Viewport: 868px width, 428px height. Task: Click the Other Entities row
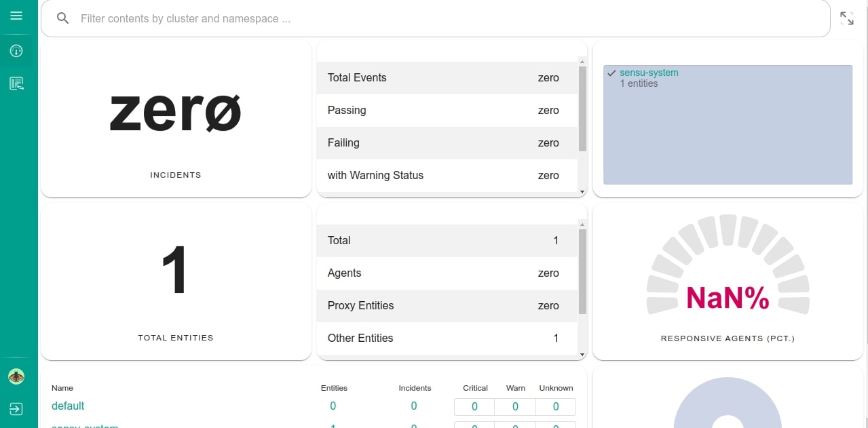click(x=447, y=338)
